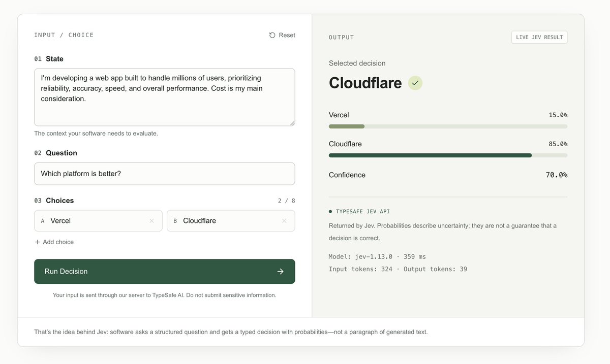Screen dimensions: 610x364
Task: Click 'Model: jev-1.13.0 · 359 ms' text
Action: (x=378, y=257)
